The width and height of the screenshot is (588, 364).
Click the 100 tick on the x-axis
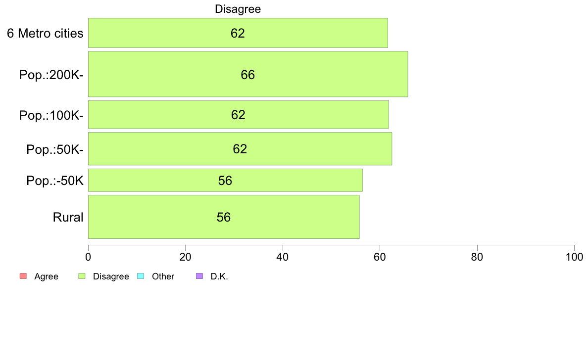pos(574,257)
